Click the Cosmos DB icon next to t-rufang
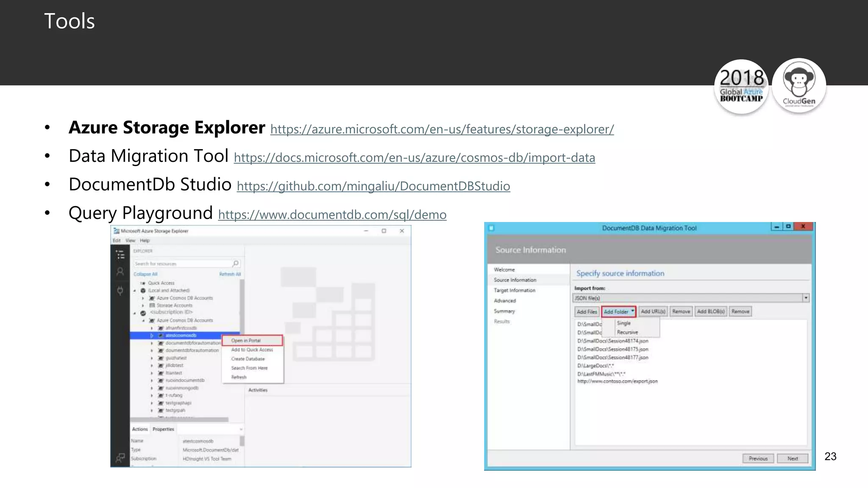868x488 pixels. click(161, 395)
